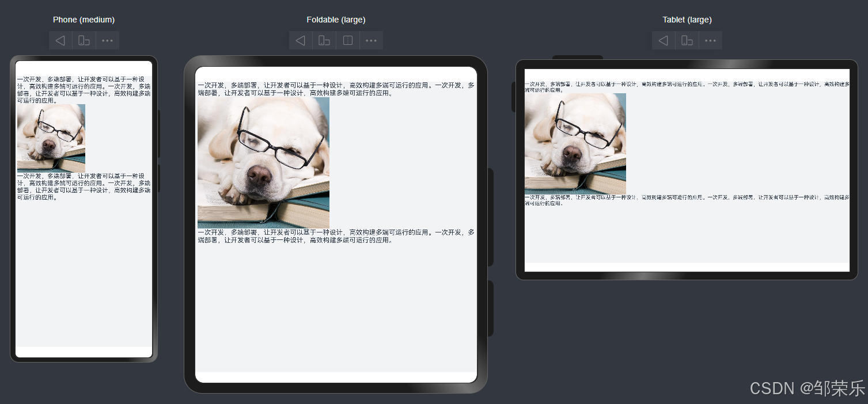
Task: Click the Tablet (large) preview label
Action: pyautogui.click(x=687, y=20)
